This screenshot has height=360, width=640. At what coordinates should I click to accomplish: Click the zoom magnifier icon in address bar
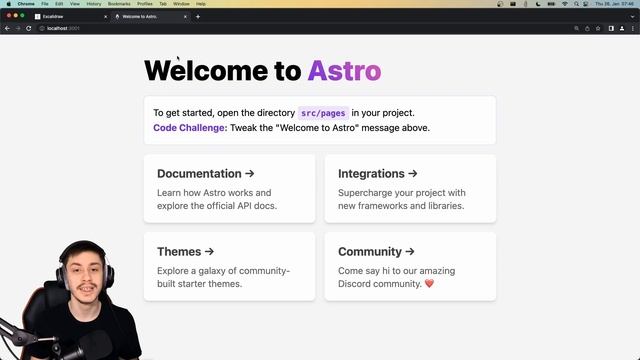point(576,28)
